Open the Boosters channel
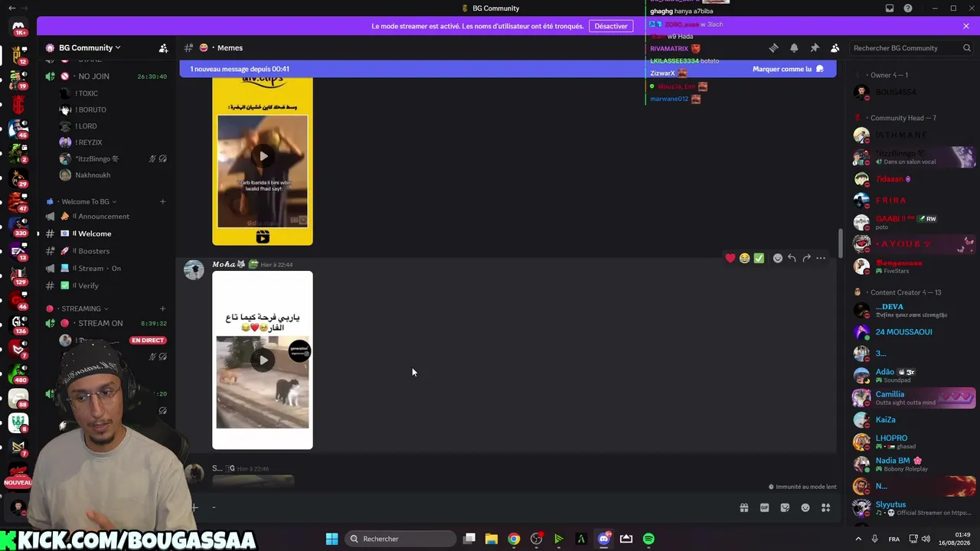980x551 pixels. pyautogui.click(x=106, y=251)
